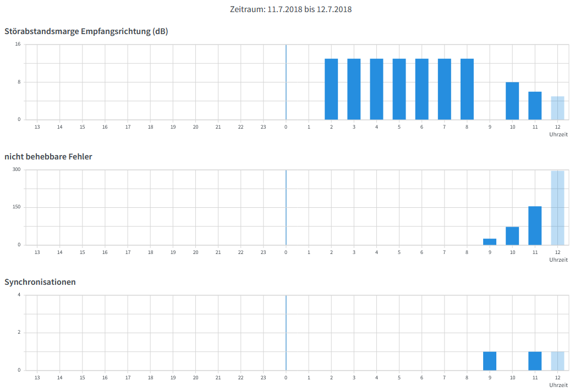Click the 0 hour label marking midnight

pos(286,126)
